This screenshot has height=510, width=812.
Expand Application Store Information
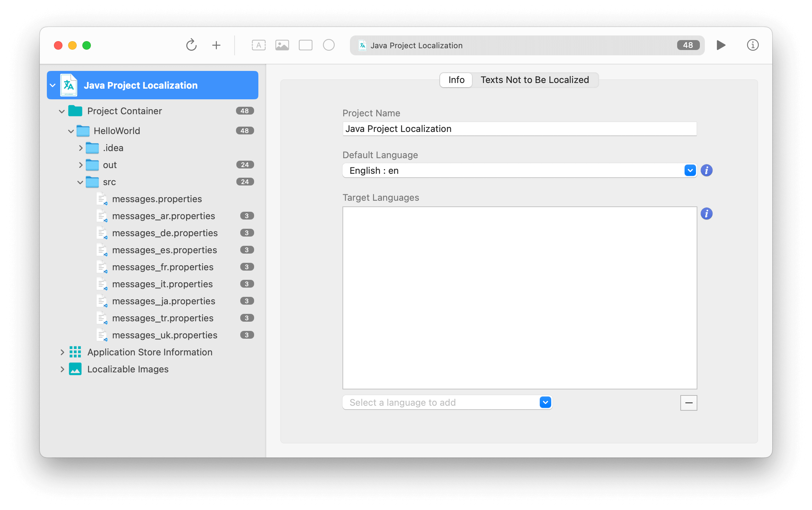pyautogui.click(x=62, y=352)
